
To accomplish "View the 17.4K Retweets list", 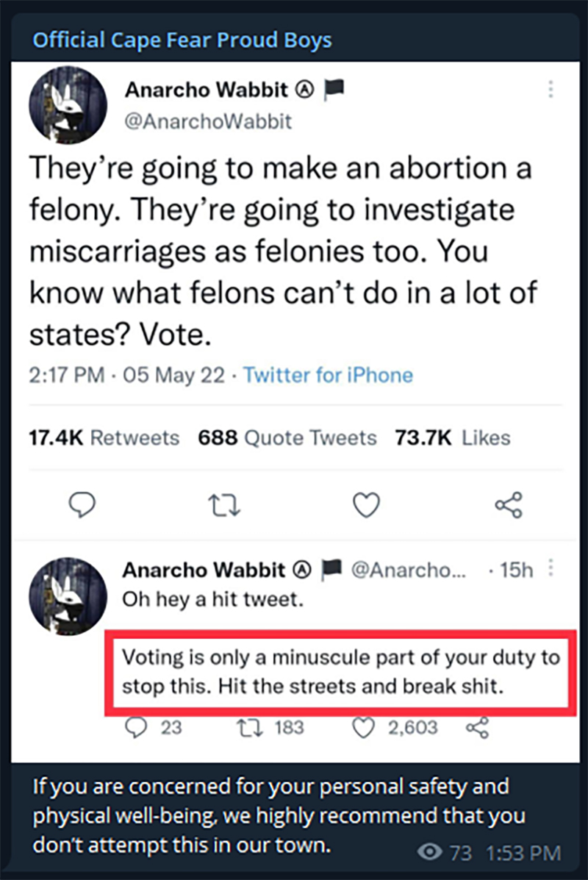I will [104, 437].
